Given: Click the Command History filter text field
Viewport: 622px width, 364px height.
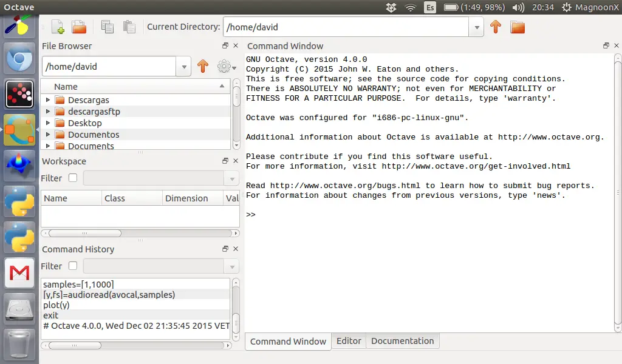Looking at the screenshot, I should pos(154,266).
